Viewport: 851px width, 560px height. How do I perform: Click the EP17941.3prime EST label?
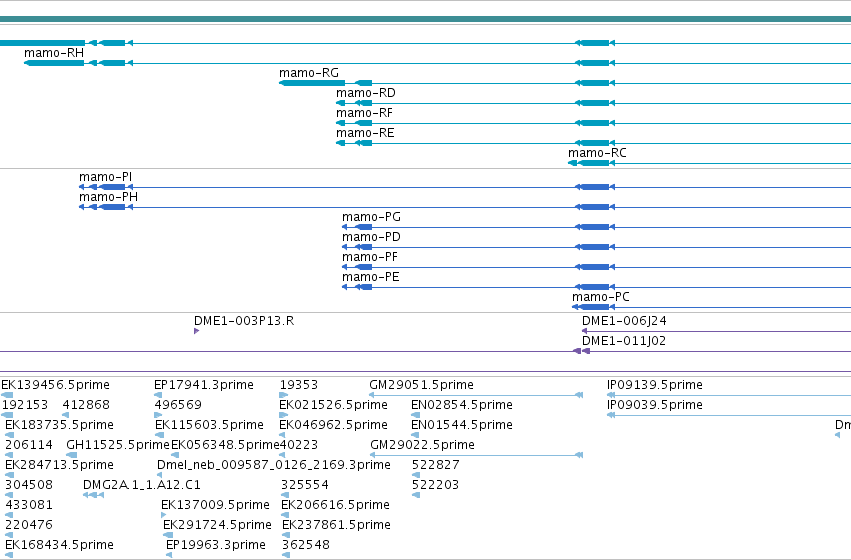point(204,385)
